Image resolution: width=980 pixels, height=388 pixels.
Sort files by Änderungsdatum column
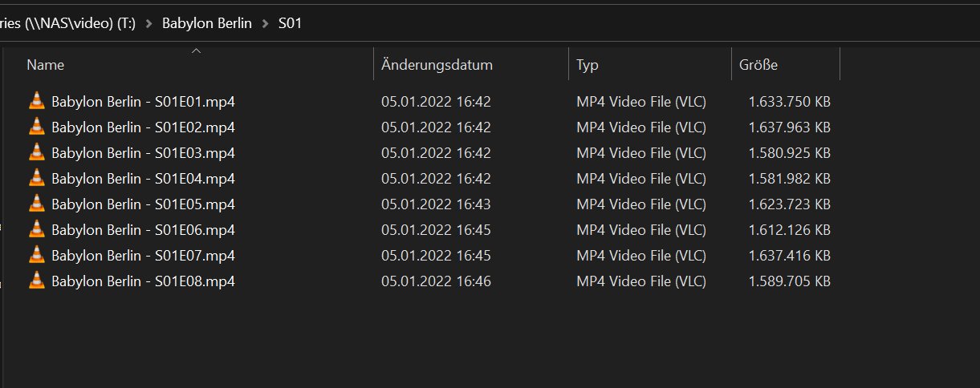tap(437, 65)
